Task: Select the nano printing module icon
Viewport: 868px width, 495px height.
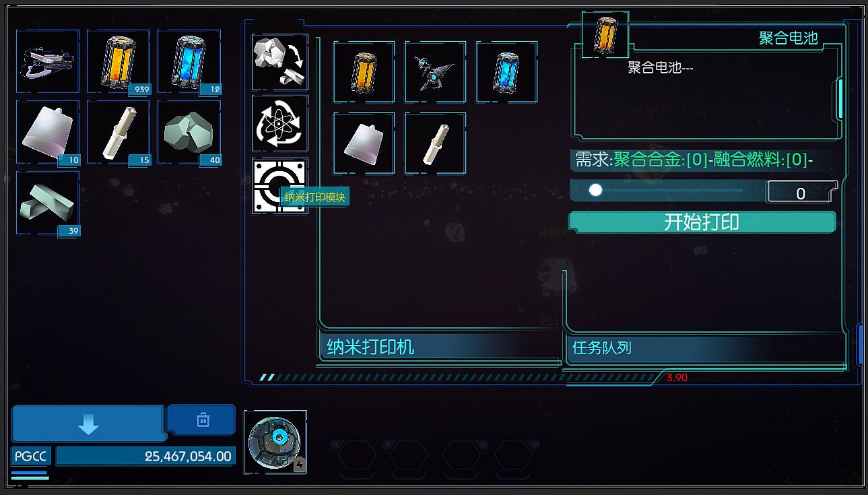Action: (x=280, y=186)
